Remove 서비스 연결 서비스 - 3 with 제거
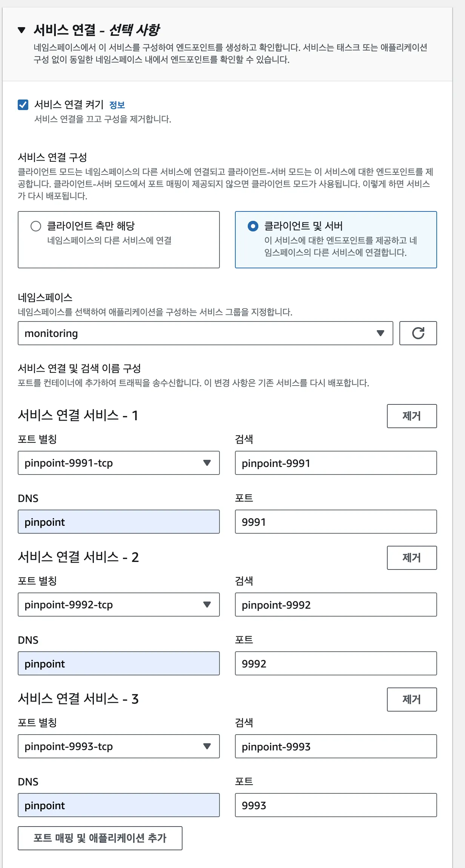This screenshot has width=465, height=868. (411, 700)
